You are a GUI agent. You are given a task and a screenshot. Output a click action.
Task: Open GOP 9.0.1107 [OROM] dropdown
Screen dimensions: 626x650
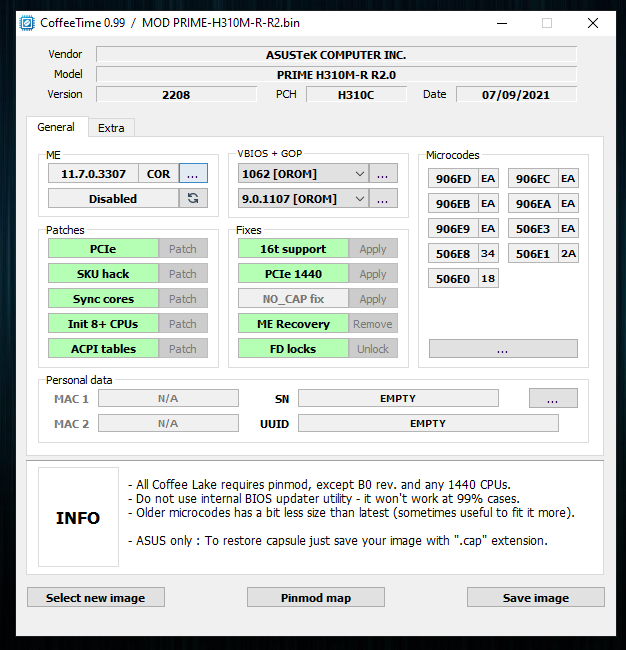303,199
